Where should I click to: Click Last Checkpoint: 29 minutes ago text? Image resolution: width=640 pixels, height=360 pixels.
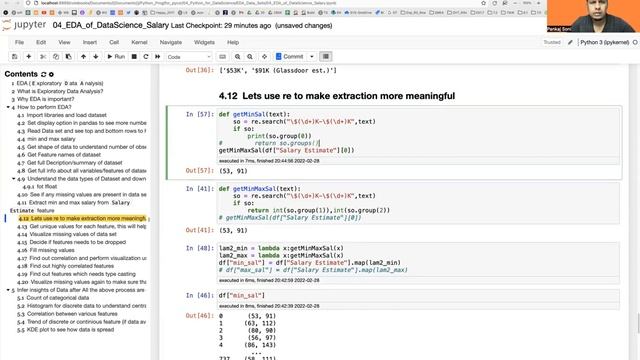(221, 26)
